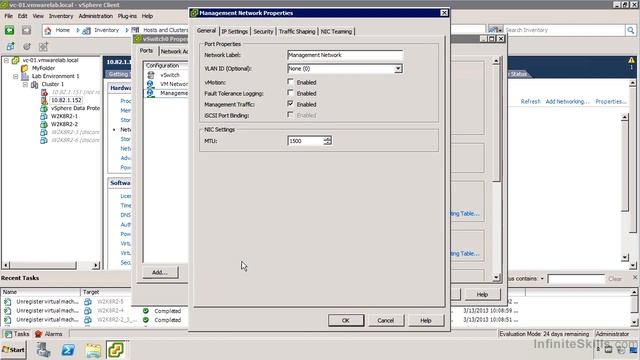Click the vSphere Client taskbar icon
Screen dimensions: 640x360
pos(116,350)
